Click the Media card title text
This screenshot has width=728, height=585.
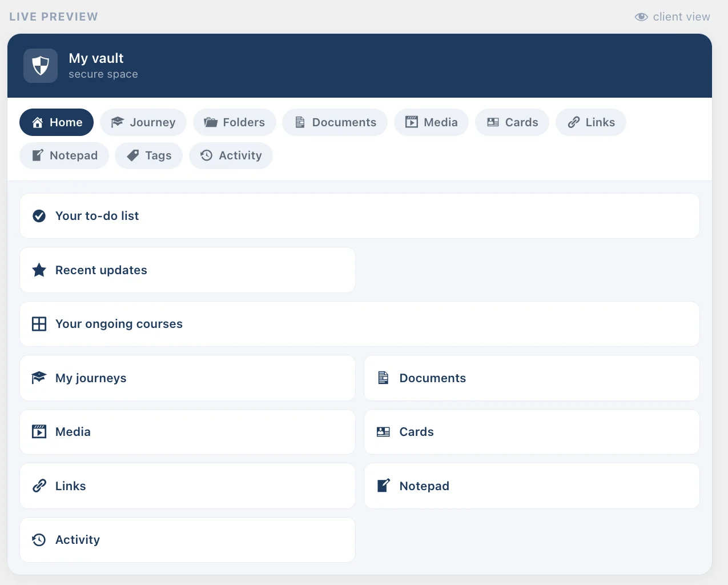click(x=73, y=432)
